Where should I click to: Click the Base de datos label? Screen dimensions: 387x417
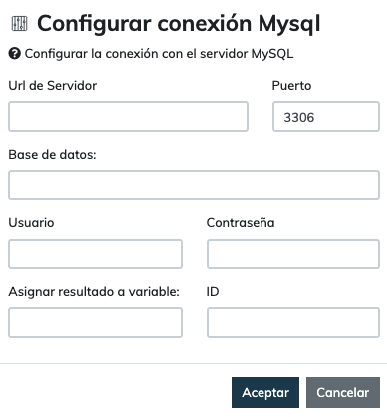pyautogui.click(x=52, y=155)
